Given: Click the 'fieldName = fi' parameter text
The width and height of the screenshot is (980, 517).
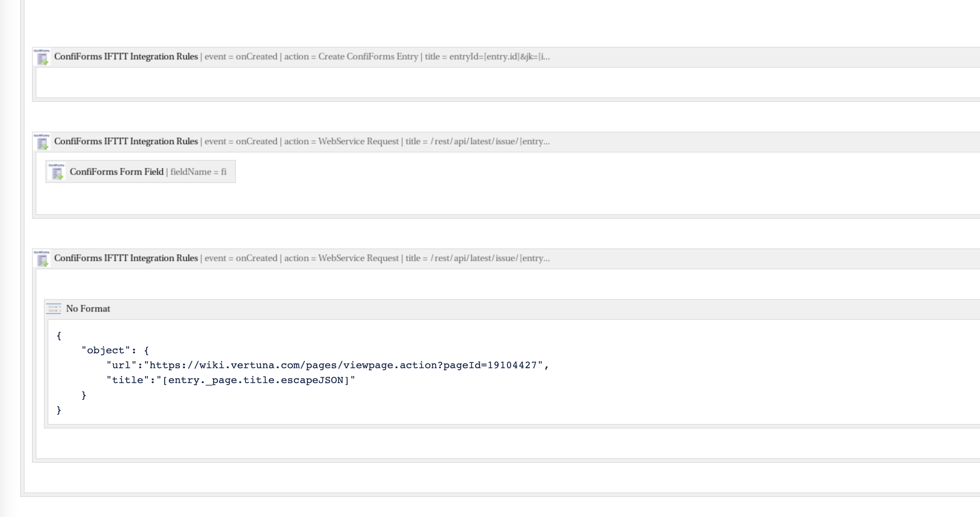Looking at the screenshot, I should pyautogui.click(x=198, y=172).
